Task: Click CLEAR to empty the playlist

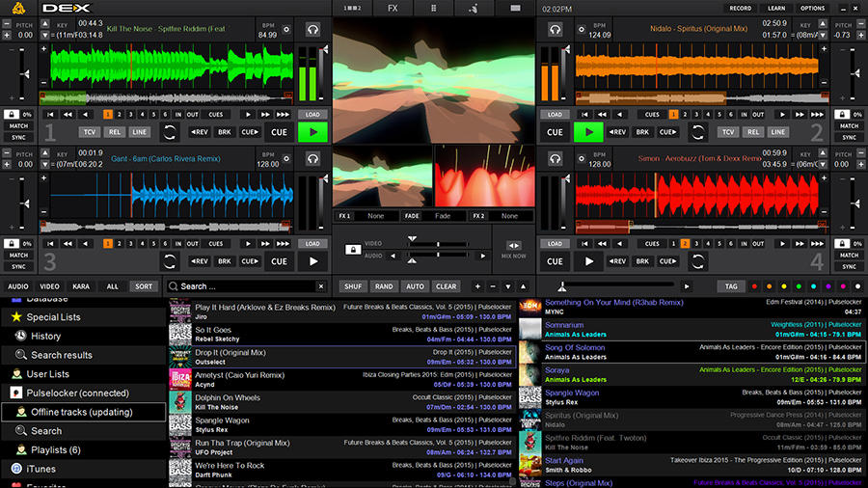Action: click(446, 286)
